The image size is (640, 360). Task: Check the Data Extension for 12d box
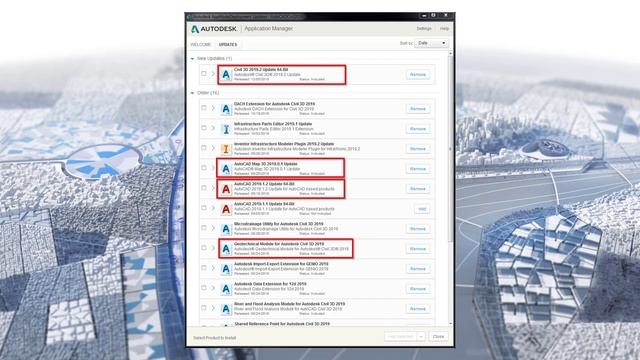point(204,288)
